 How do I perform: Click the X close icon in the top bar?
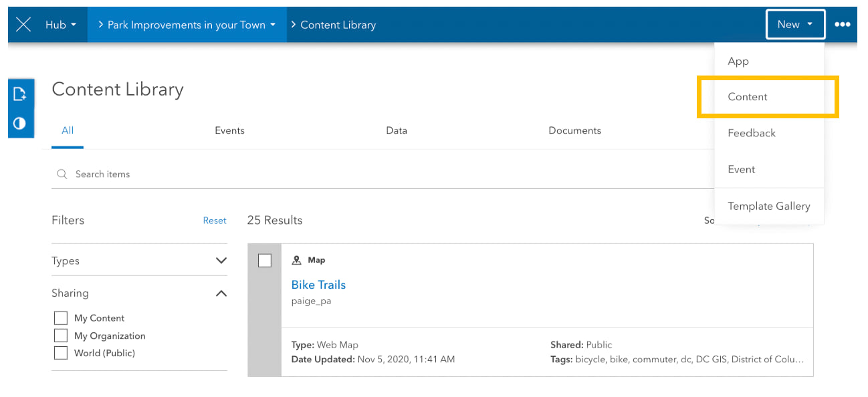[x=23, y=25]
